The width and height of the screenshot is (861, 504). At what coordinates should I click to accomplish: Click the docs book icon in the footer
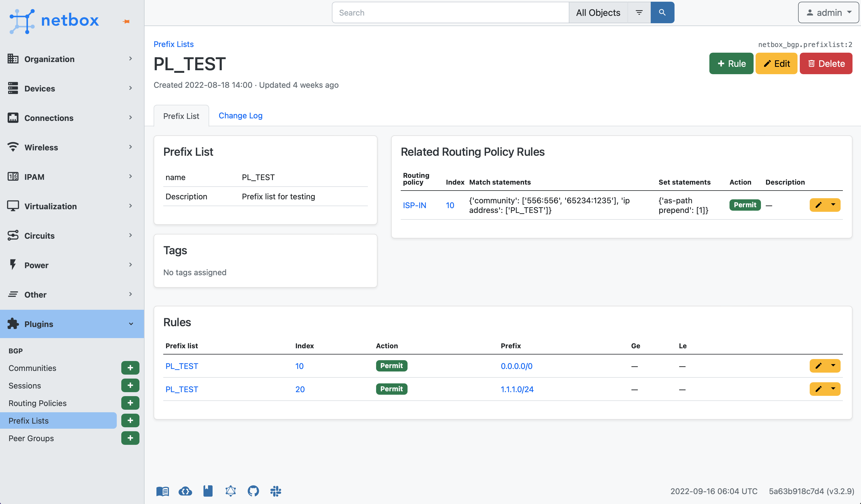pyautogui.click(x=163, y=491)
